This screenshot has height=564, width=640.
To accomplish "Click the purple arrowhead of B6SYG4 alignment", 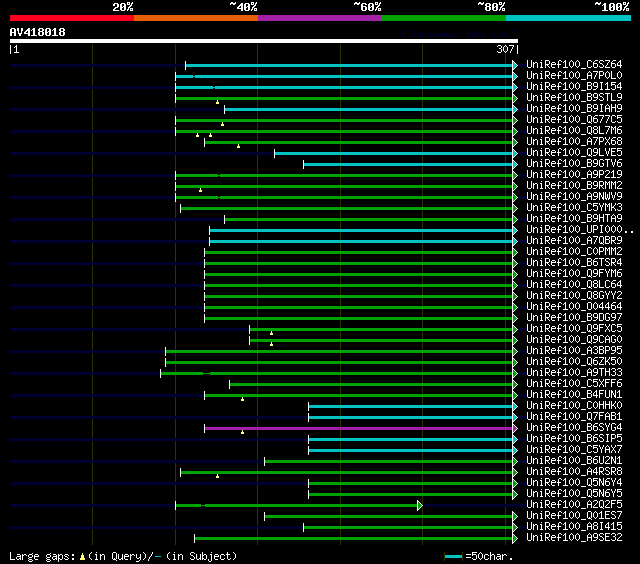I will coord(515,428).
